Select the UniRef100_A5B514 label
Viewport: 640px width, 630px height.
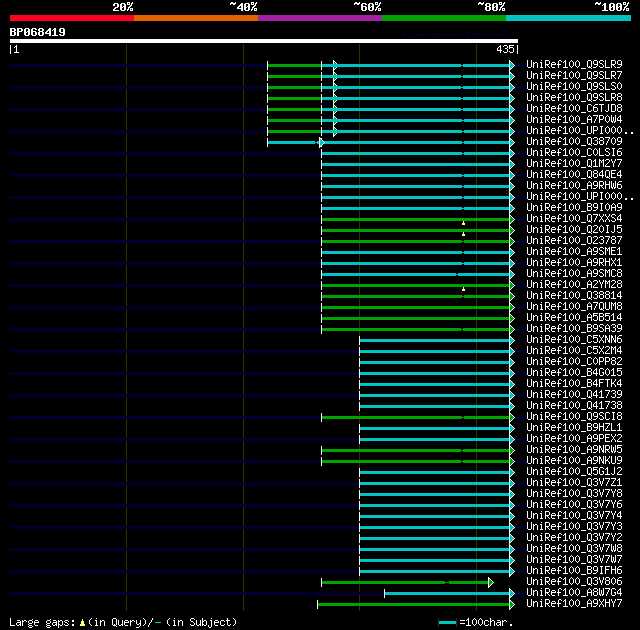(x=574, y=318)
